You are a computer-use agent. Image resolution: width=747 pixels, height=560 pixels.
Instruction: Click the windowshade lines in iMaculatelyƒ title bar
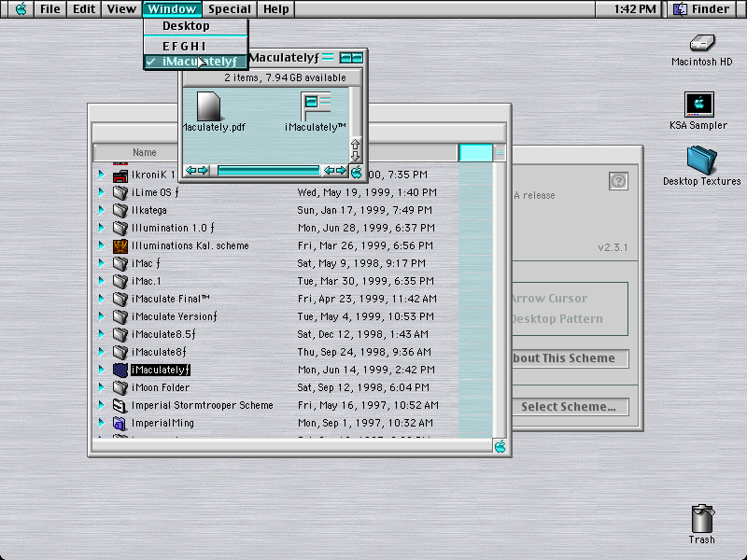click(x=328, y=58)
